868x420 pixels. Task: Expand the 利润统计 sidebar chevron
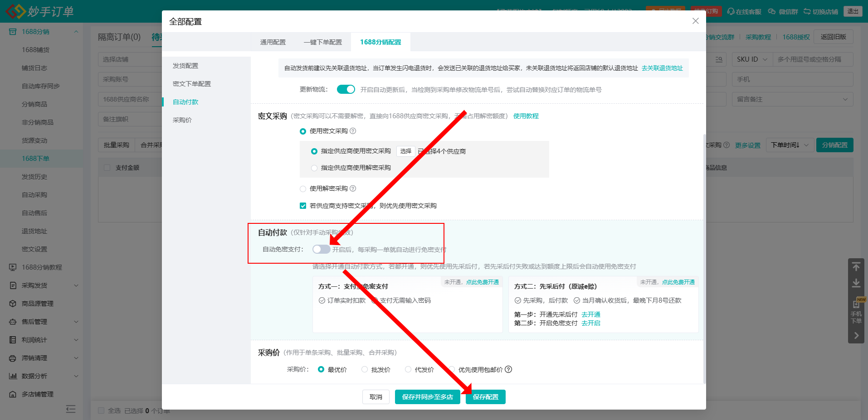[76, 340]
